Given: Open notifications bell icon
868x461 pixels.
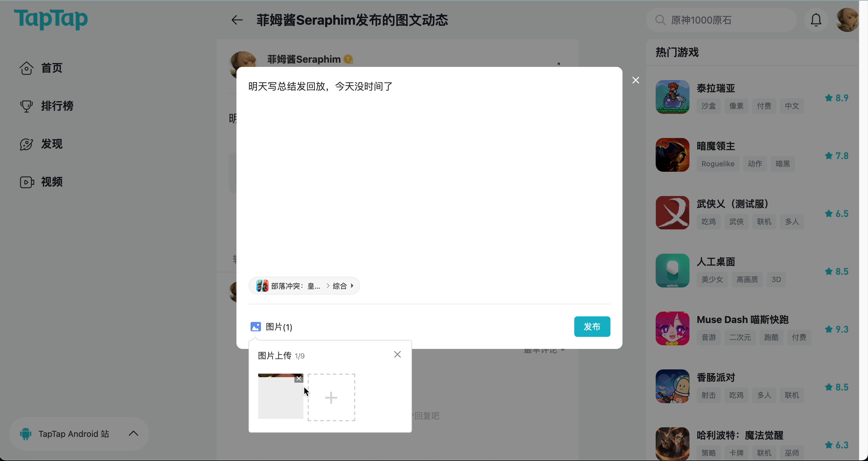Looking at the screenshot, I should [x=816, y=20].
